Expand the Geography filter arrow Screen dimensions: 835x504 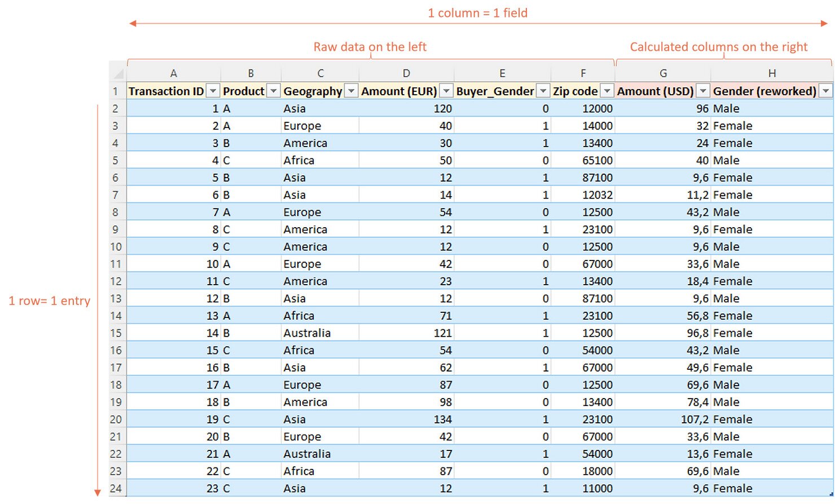point(351,91)
